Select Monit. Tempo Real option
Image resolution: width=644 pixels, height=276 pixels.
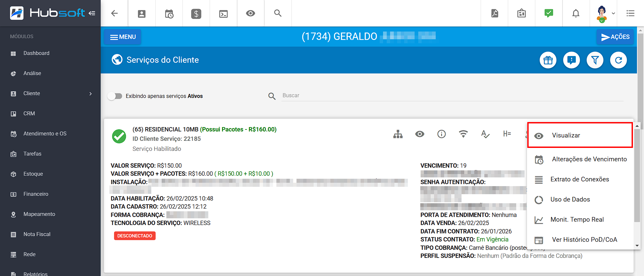(580, 220)
